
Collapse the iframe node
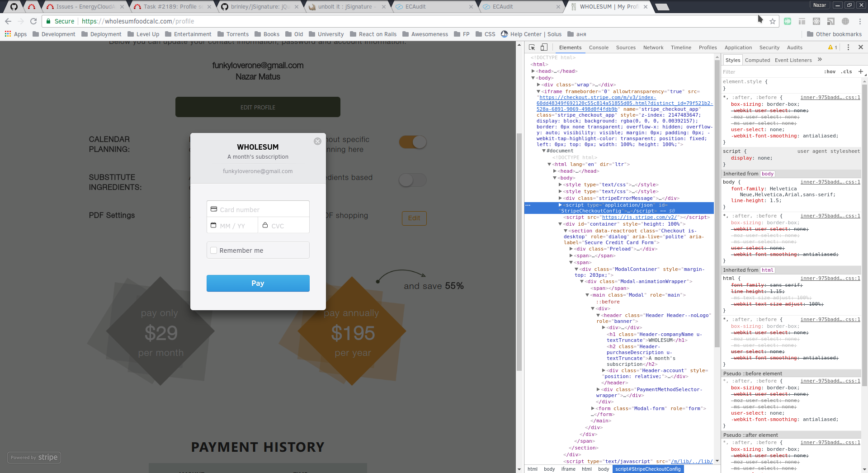[538, 91]
